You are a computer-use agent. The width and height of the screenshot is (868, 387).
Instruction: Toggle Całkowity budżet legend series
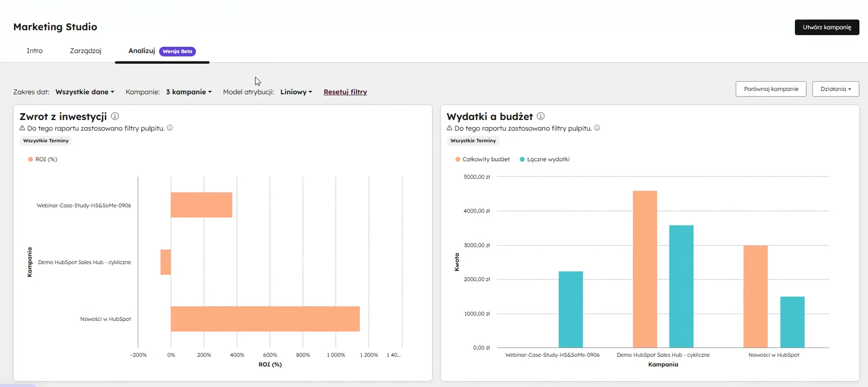point(482,159)
